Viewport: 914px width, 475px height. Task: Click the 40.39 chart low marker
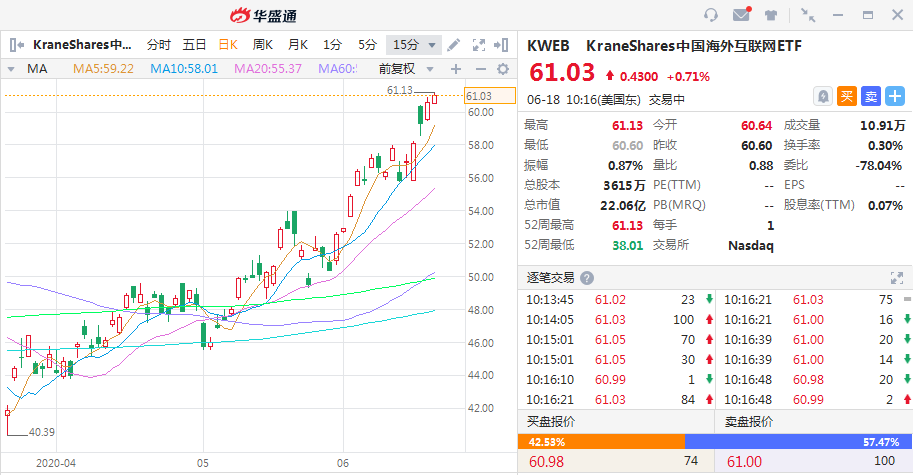point(41,432)
